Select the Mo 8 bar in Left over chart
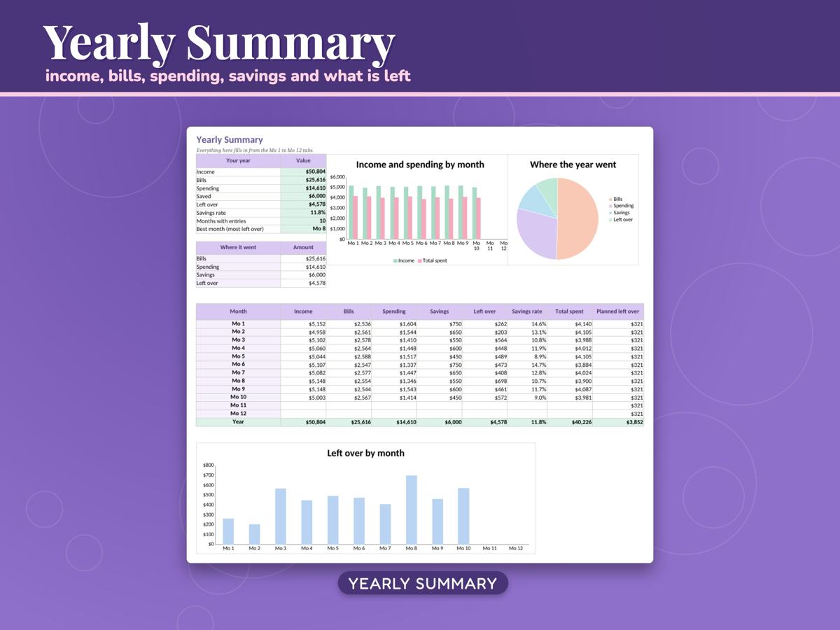840x630 pixels. (x=412, y=510)
